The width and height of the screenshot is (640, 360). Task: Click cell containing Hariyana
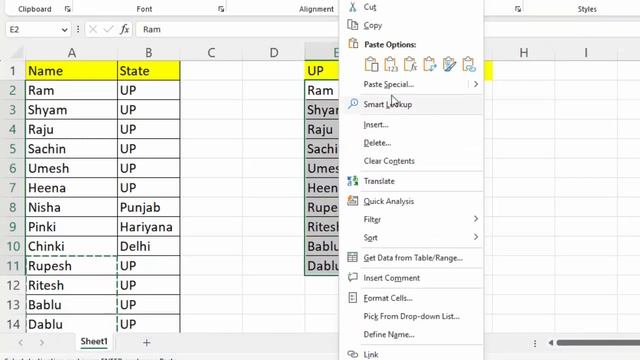click(x=149, y=227)
